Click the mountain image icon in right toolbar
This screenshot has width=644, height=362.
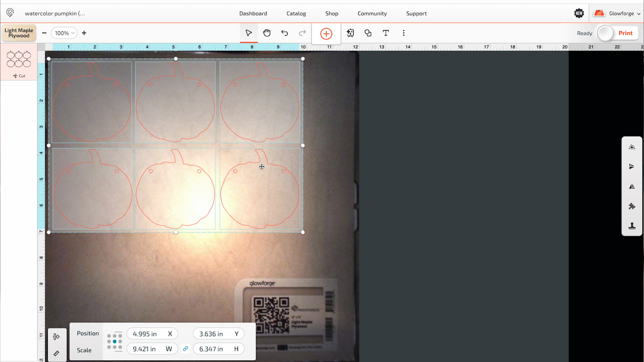tap(632, 147)
